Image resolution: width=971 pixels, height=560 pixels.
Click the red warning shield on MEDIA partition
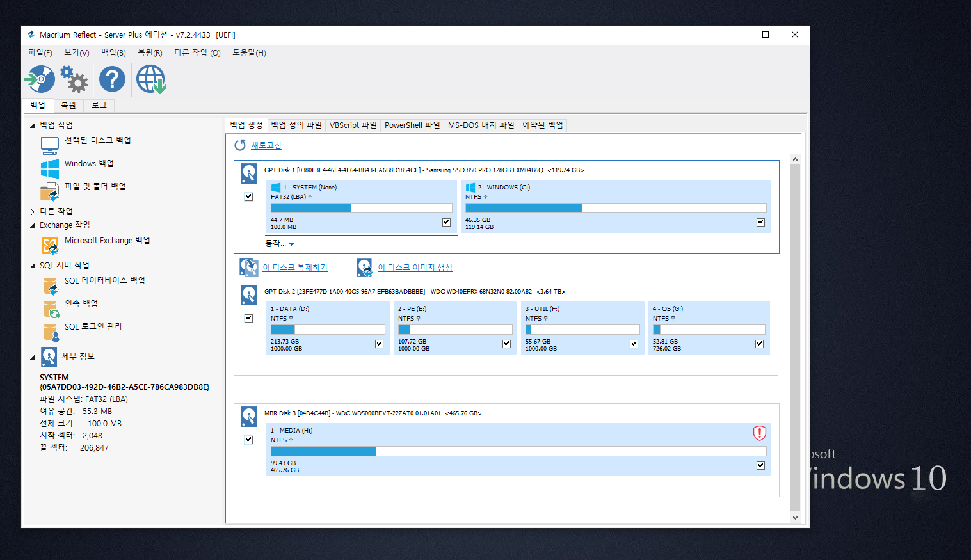coord(760,433)
